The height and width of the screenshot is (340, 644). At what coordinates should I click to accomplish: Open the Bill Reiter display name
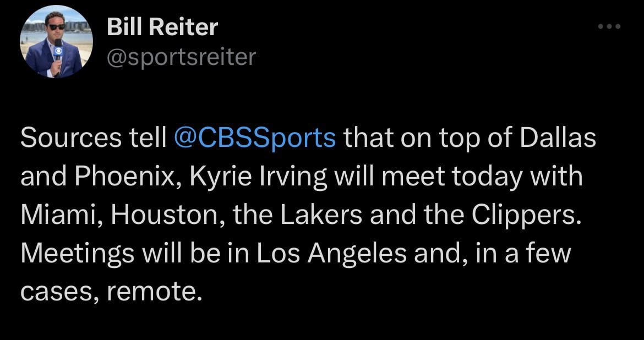pos(162,27)
